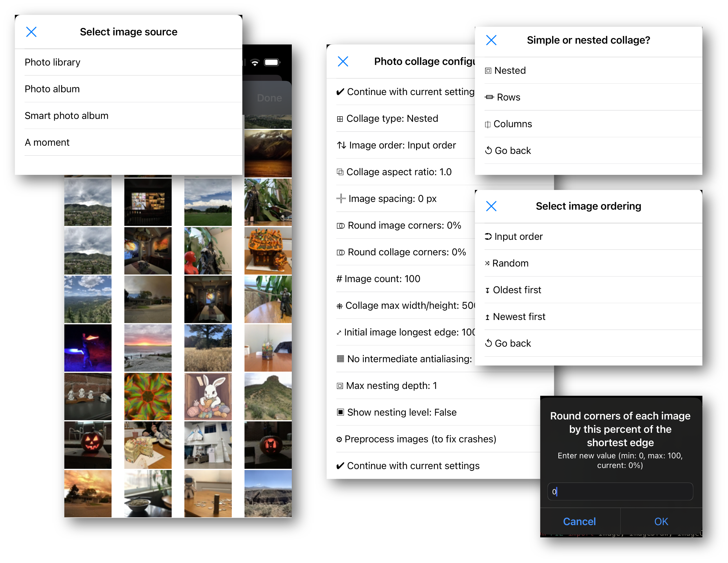Open Image spacing setting
This screenshot has width=728, height=563.
392,198
